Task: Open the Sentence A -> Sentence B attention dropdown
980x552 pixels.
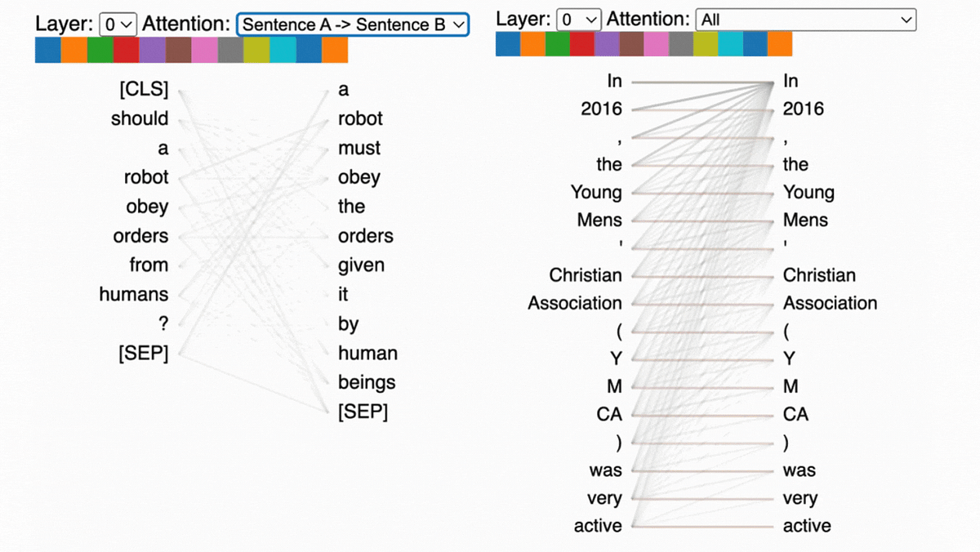Action: pos(353,24)
